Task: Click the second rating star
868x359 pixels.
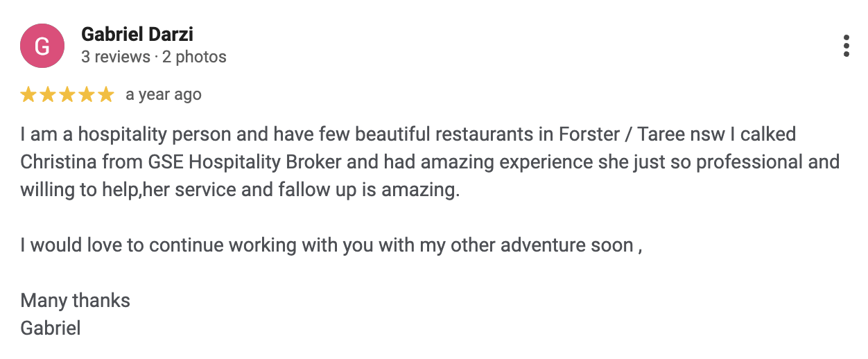Action: (48, 95)
